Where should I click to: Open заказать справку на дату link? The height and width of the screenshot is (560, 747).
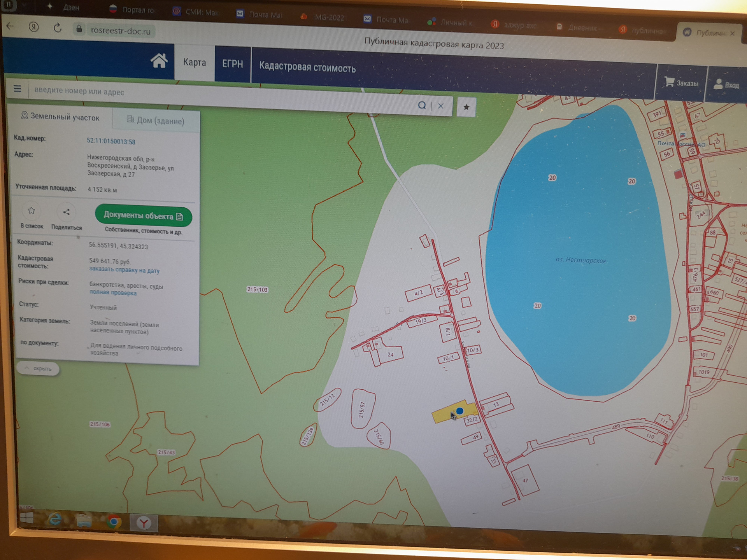124,270
